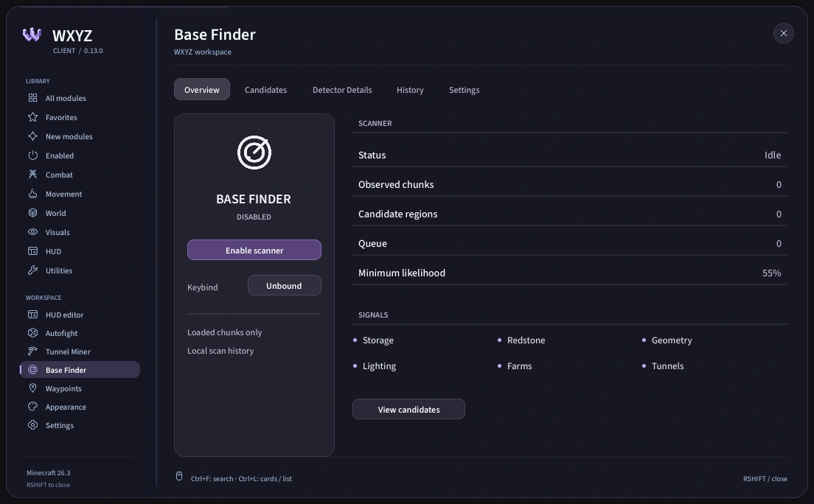Open New modules list
Screen dimensions: 814x504
[80, 136]
